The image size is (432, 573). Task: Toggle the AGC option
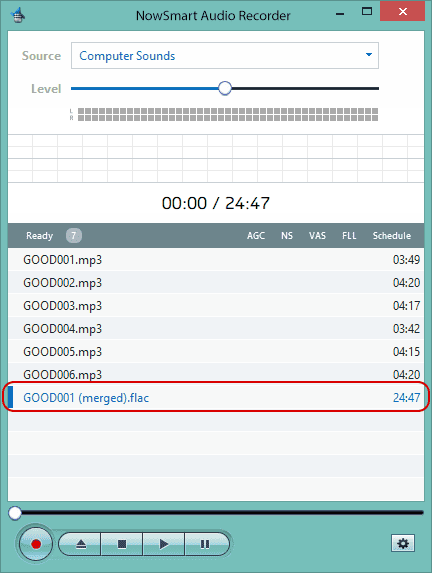pyautogui.click(x=255, y=236)
